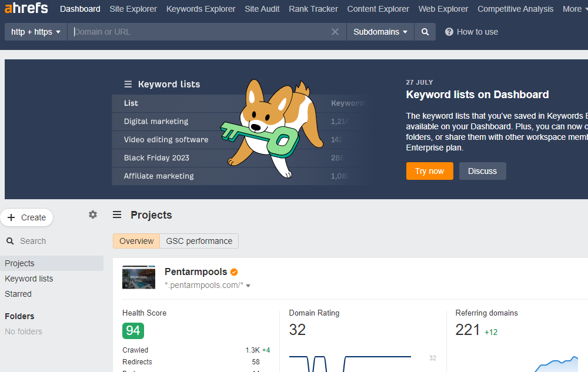This screenshot has height=372, width=588.
Task: Click the search magnifier button
Action: tap(425, 32)
